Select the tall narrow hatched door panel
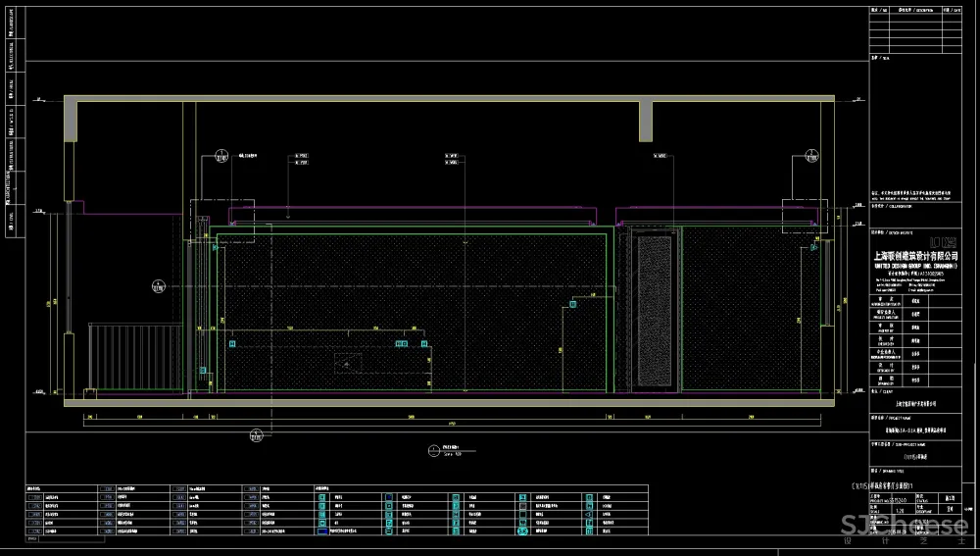 [x=654, y=309]
